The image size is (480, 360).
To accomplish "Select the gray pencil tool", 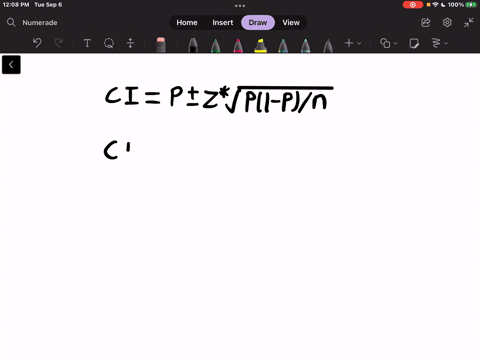I will (x=328, y=45).
